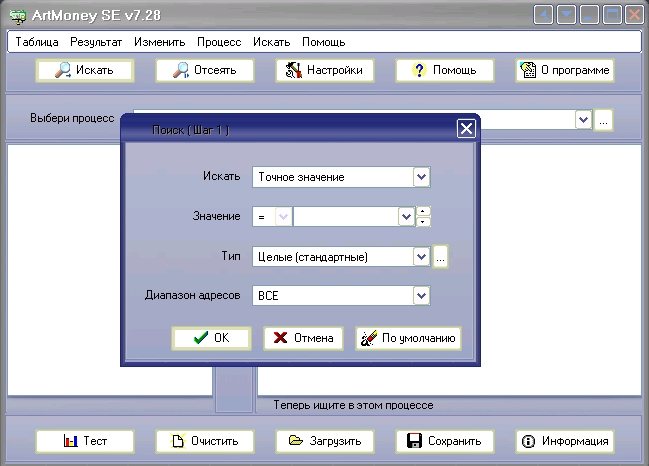Image resolution: width=649 pixels, height=466 pixels.
Task: Close the ArtMoney SE window
Action: tap(634, 15)
